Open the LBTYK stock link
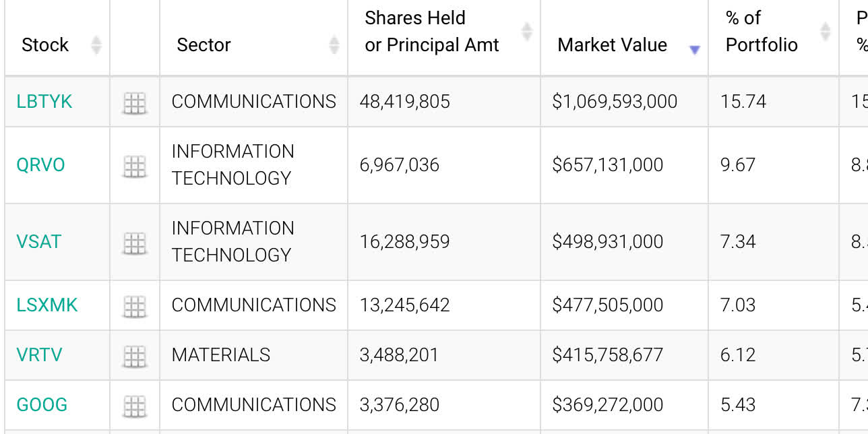The width and height of the screenshot is (868, 434). pos(44,102)
